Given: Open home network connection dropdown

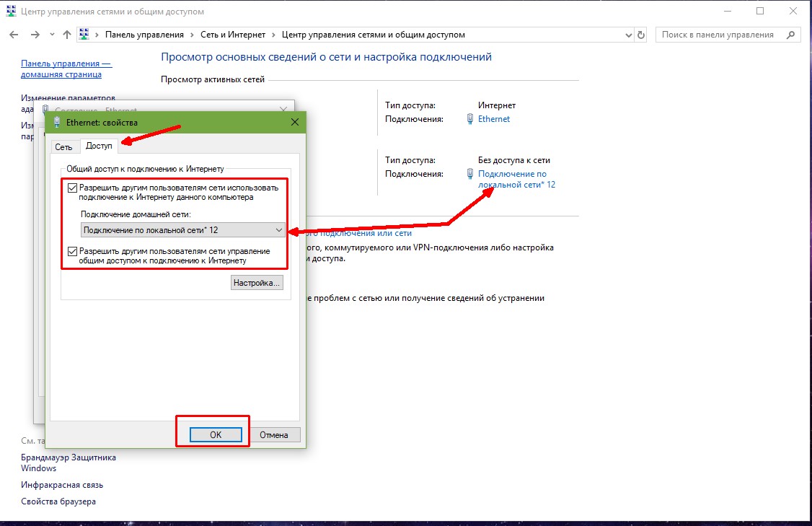Looking at the screenshot, I should [182, 230].
